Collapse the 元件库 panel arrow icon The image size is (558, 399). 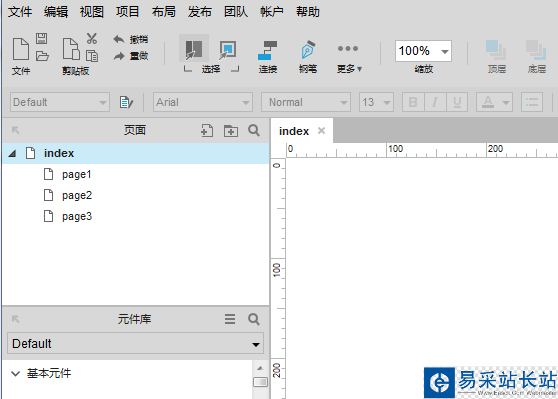pyautogui.click(x=15, y=319)
